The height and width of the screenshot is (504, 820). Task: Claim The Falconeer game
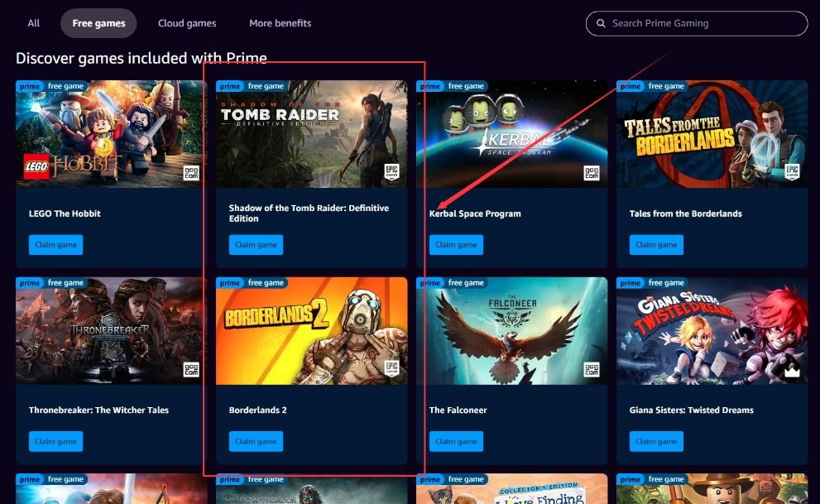point(457,441)
